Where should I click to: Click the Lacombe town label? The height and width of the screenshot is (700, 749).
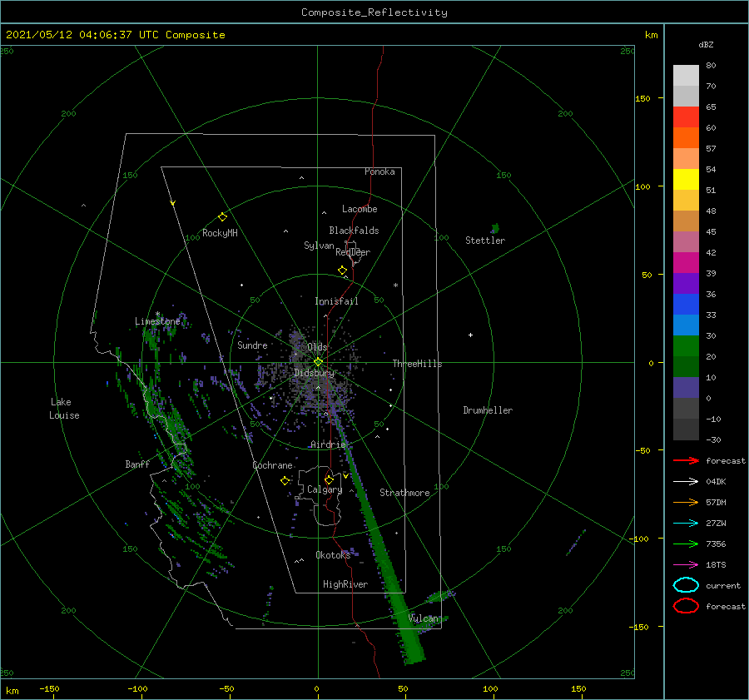[360, 209]
